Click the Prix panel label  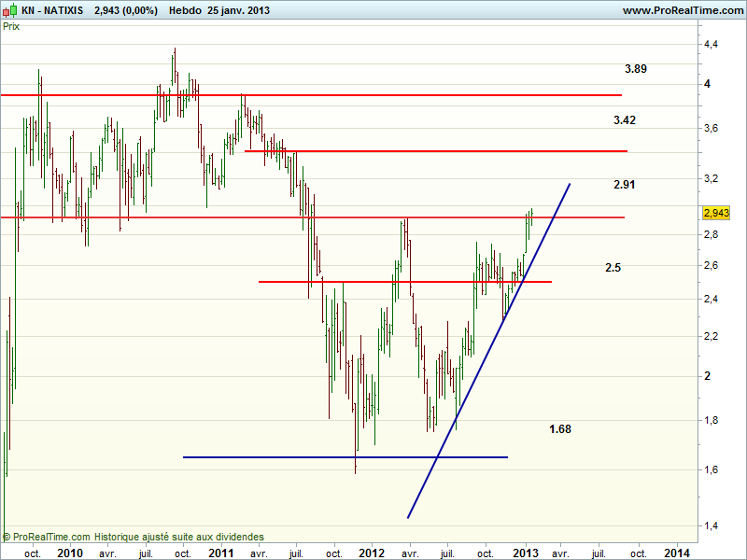[x=11, y=26]
